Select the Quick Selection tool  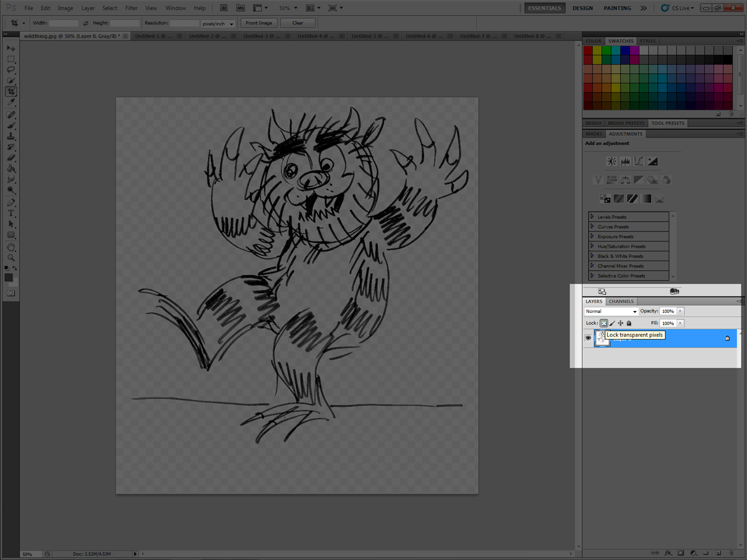tap(11, 81)
